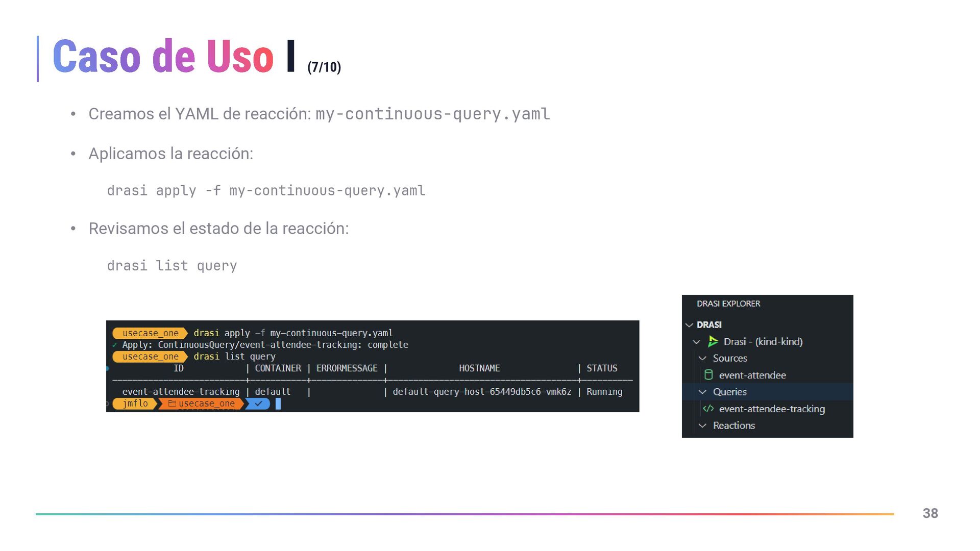Click the folder icon in the usecase_one prompt

point(172,404)
